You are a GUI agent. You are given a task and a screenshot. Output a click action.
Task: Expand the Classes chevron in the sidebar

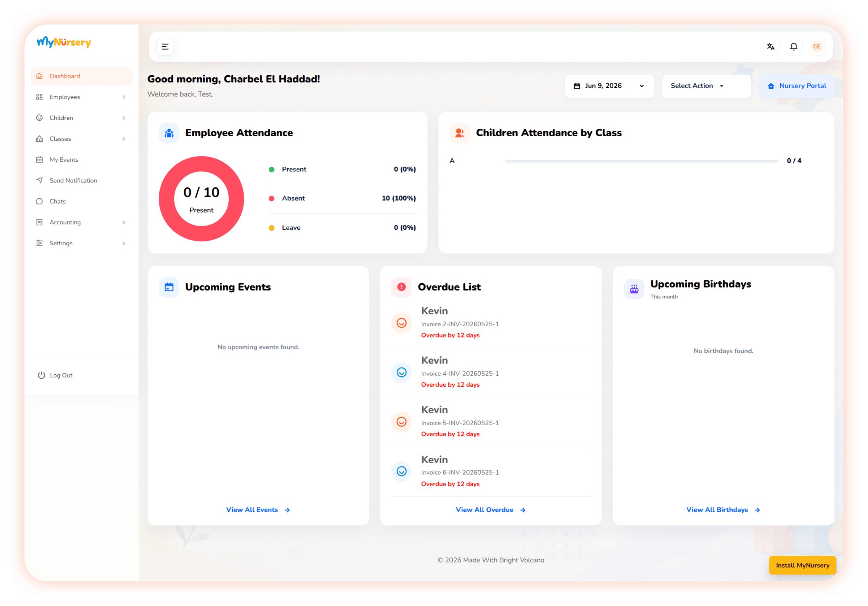pyautogui.click(x=124, y=139)
